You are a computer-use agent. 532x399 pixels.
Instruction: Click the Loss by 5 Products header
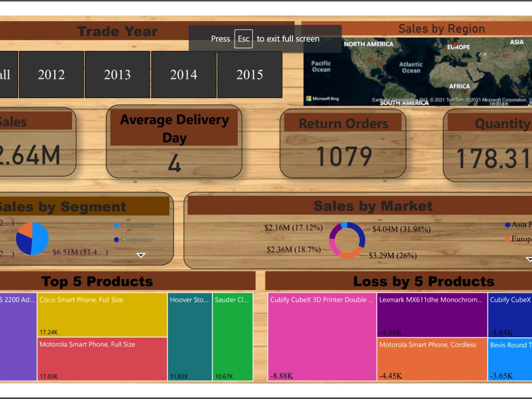pyautogui.click(x=423, y=281)
